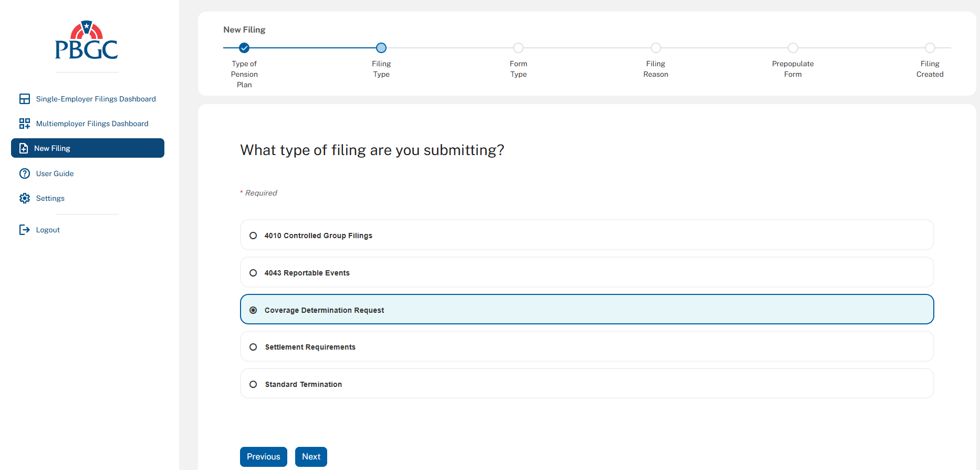Select the 4010 Controlled Group Filings radio
The width and height of the screenshot is (980, 470).
pyautogui.click(x=253, y=236)
